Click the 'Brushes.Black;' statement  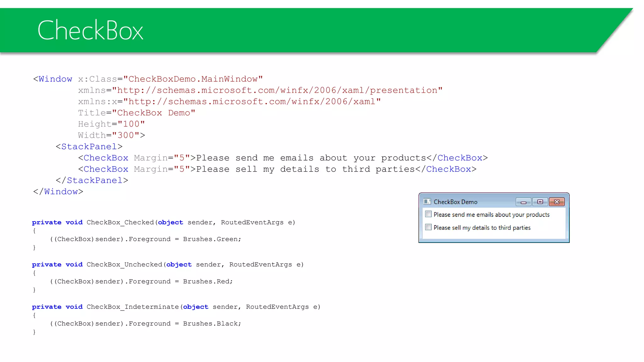146,324
